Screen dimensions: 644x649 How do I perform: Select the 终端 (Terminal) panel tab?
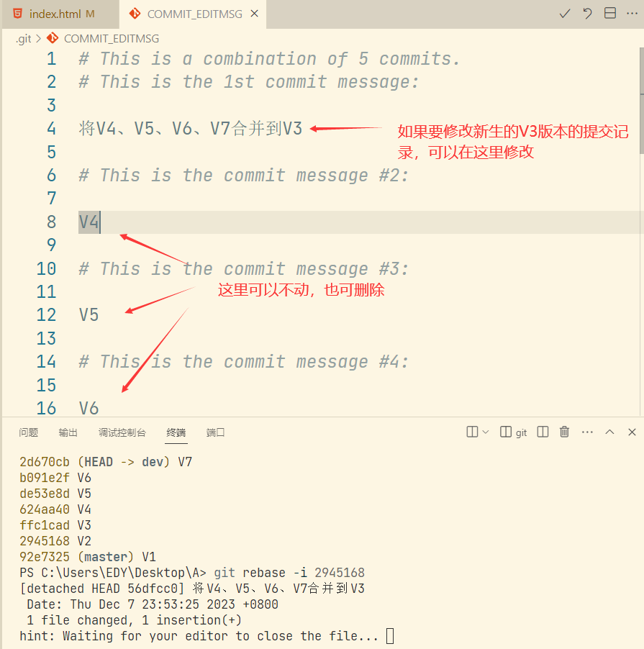pyautogui.click(x=176, y=432)
